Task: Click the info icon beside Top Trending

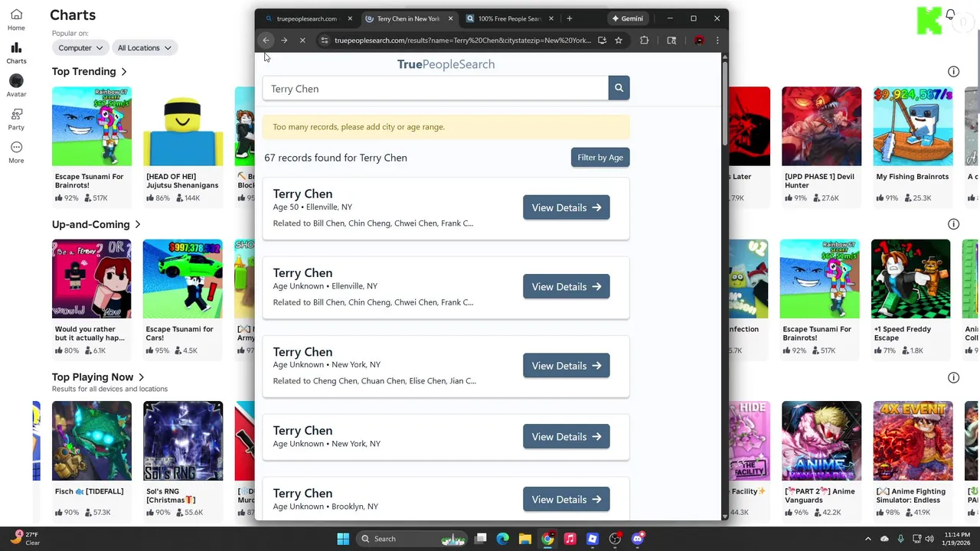Action: (x=953, y=71)
